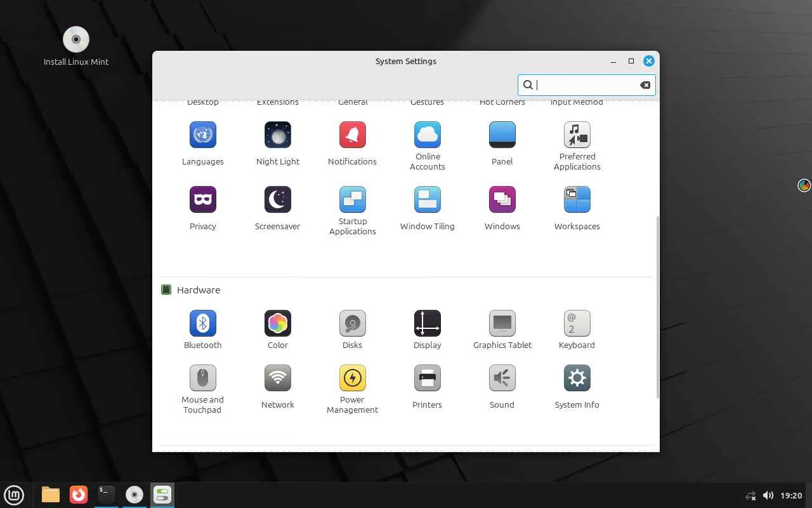Open the Terminal from the panel
Screen dimensions: 812x508
point(107,495)
